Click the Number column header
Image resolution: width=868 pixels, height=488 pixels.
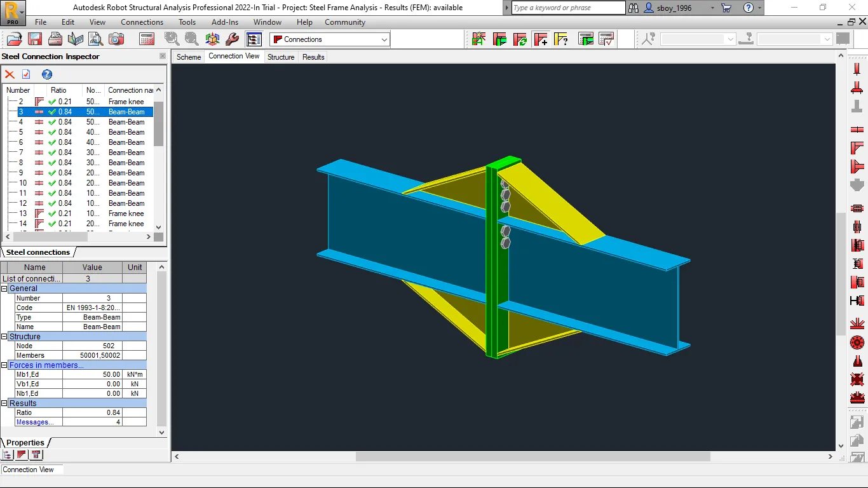tap(18, 90)
